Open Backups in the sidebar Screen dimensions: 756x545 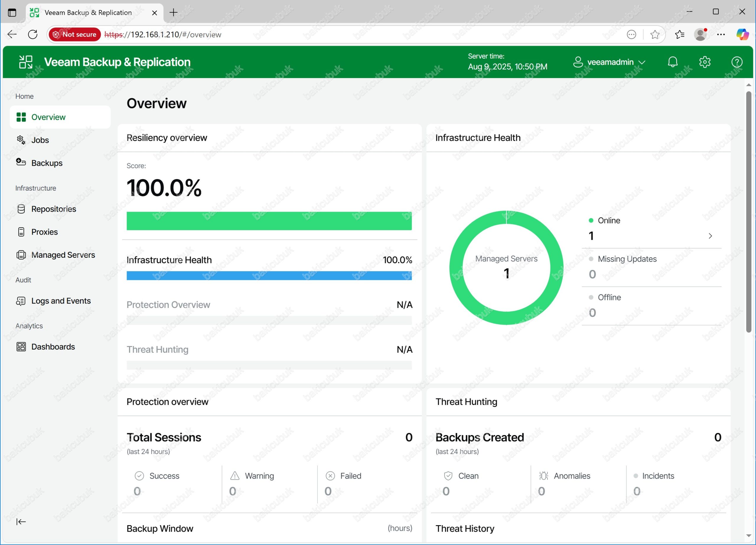(x=60, y=163)
